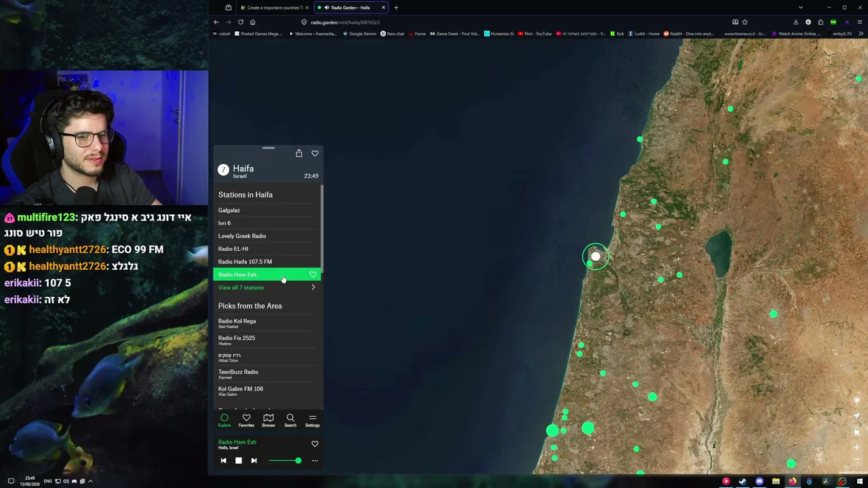Open Radio Kol Rega from Beit Keshet
Image resolution: width=868 pixels, height=488 pixels.
pyautogui.click(x=267, y=323)
